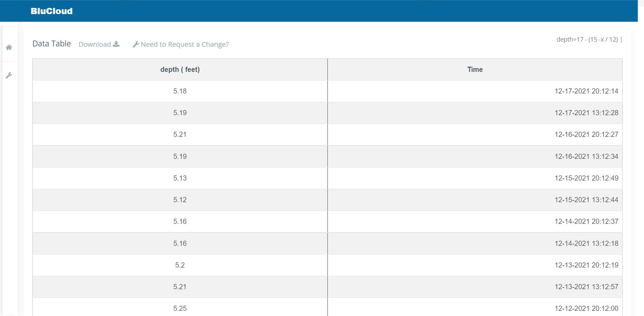Screen dimensions: 644x316
Task: Click the 5.25 depth cell
Action: tap(180, 308)
